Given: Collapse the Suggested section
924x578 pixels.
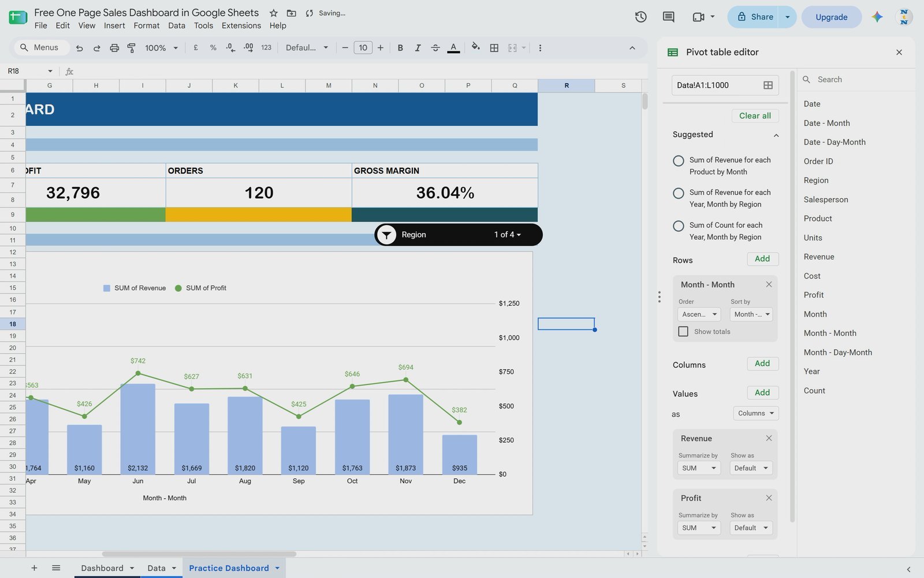Looking at the screenshot, I should pyautogui.click(x=776, y=135).
